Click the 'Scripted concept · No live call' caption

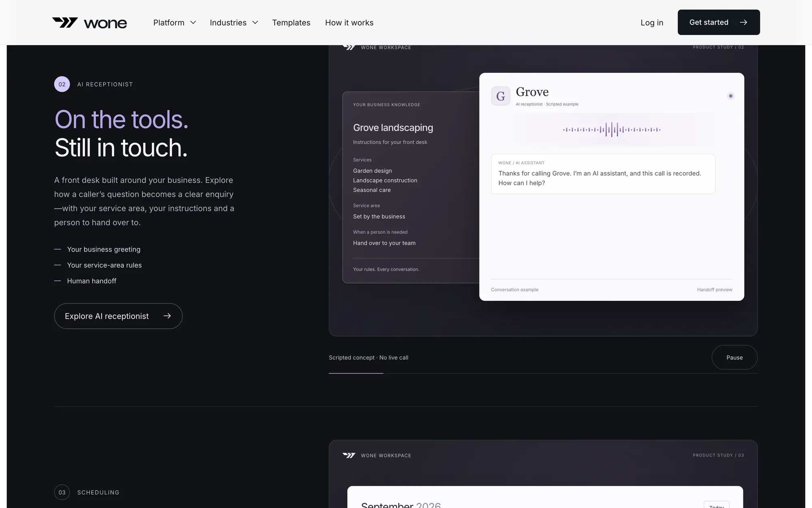368,358
